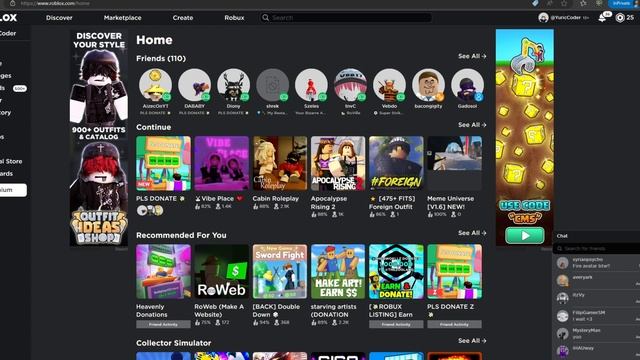Click the Chat panel header
Screen dimensions: 640x360
click(x=596, y=236)
